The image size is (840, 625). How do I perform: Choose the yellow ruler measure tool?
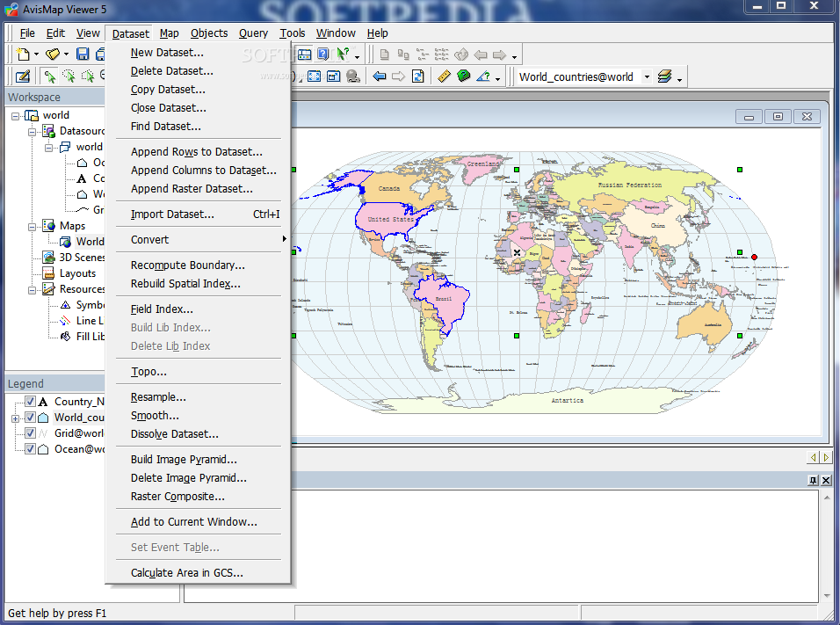[444, 76]
